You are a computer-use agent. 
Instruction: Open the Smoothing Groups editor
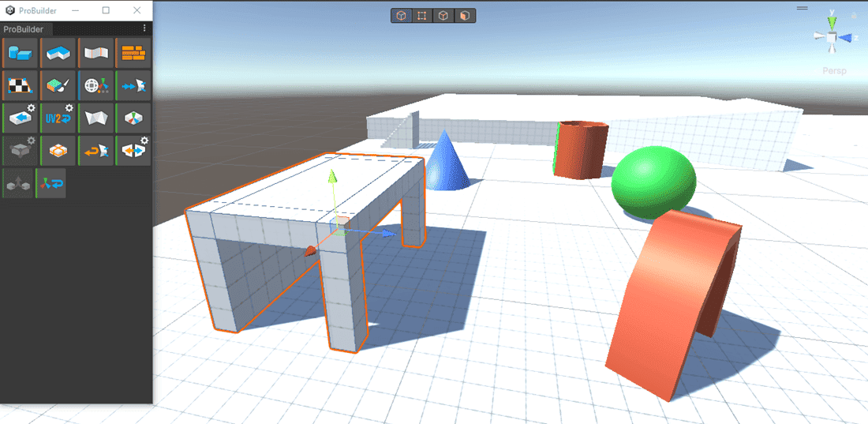point(95,54)
